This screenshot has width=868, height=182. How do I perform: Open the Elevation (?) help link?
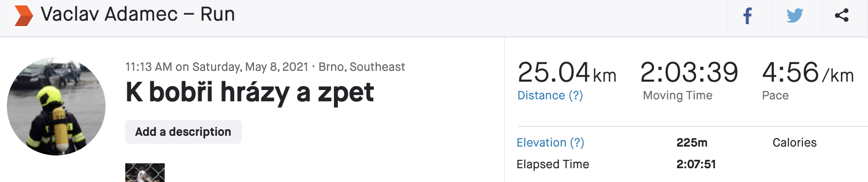550,143
